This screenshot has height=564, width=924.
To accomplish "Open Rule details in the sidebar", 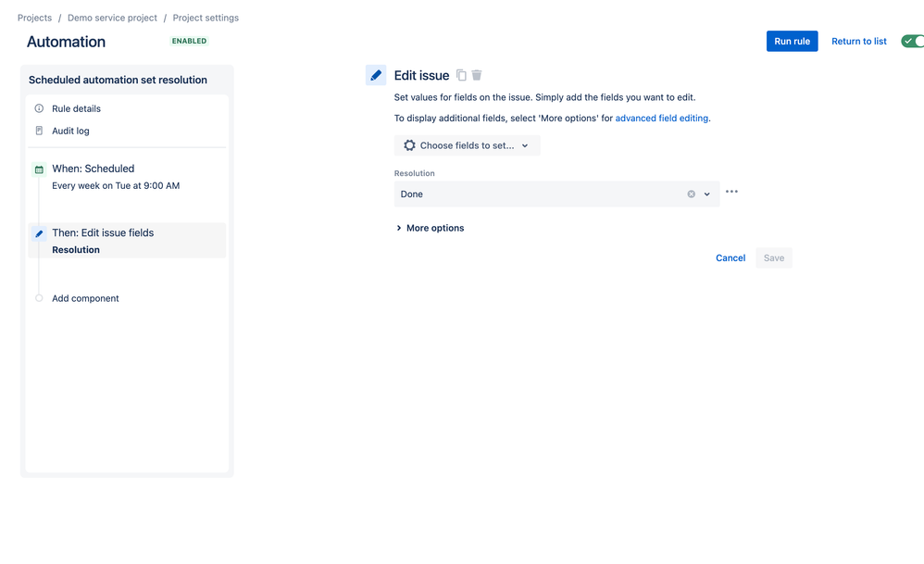I will (76, 108).
